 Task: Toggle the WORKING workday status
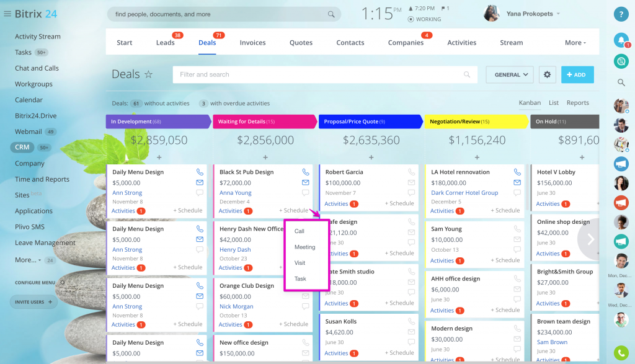tap(424, 19)
